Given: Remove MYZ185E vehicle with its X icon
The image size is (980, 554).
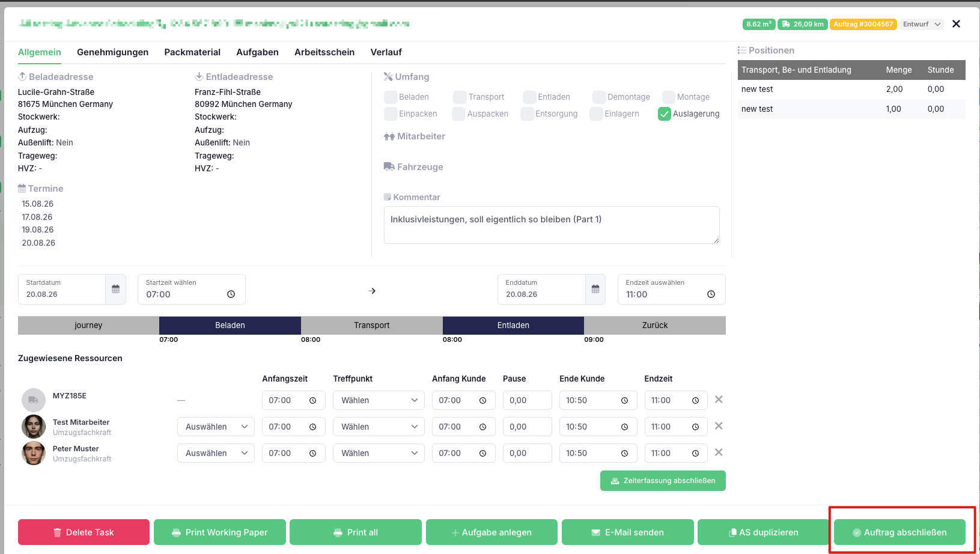Looking at the screenshot, I should pos(719,400).
